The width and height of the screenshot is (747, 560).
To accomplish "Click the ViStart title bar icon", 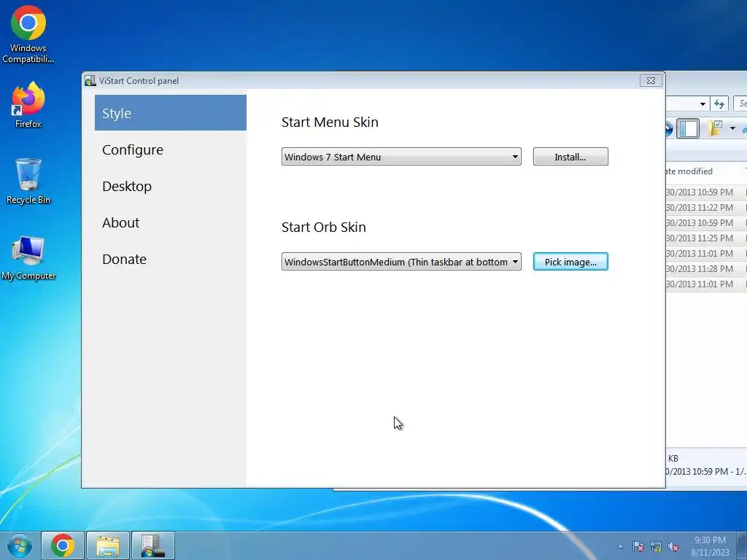I will pyautogui.click(x=90, y=81).
